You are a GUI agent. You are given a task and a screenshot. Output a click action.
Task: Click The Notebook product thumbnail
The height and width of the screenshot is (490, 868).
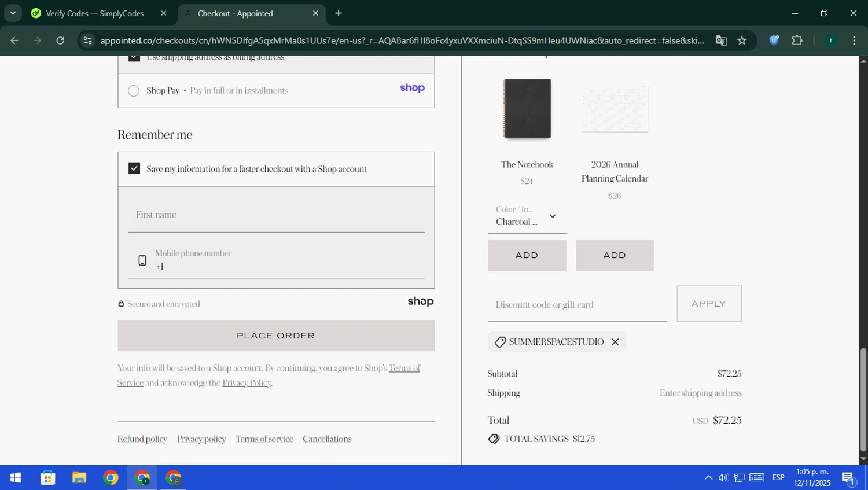click(527, 109)
